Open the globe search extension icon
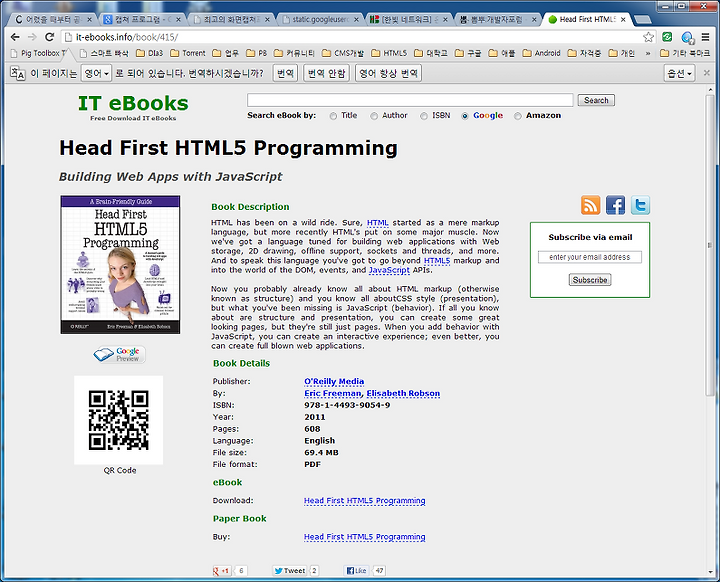This screenshot has height=582, width=720. pos(687,37)
